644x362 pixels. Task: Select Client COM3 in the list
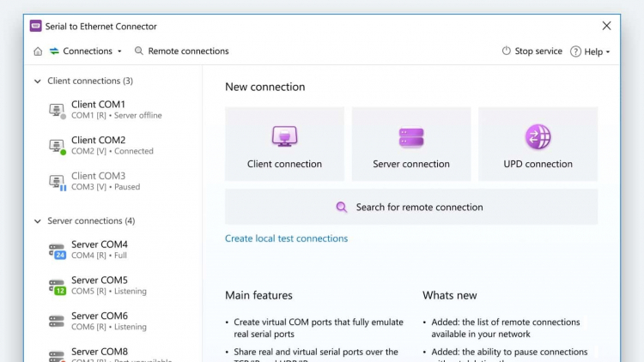click(x=113, y=181)
